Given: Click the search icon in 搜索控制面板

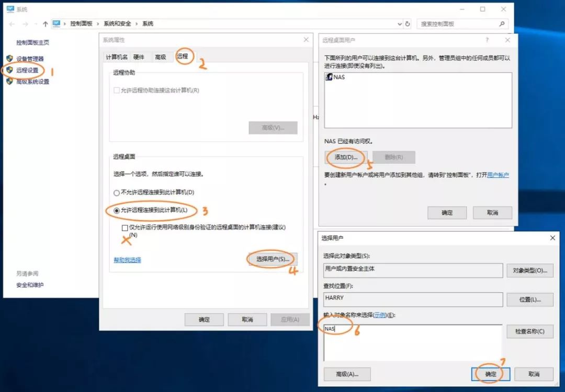Looking at the screenshot, I should [x=501, y=24].
